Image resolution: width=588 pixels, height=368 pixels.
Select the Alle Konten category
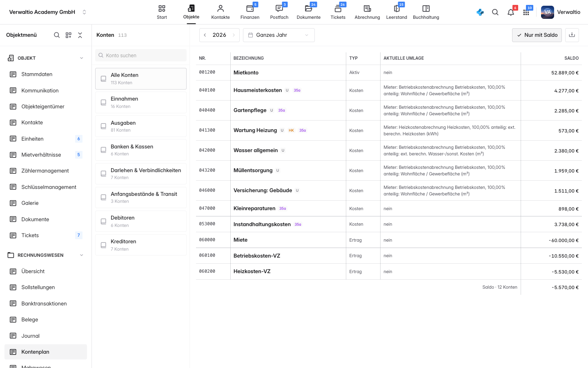141,79
